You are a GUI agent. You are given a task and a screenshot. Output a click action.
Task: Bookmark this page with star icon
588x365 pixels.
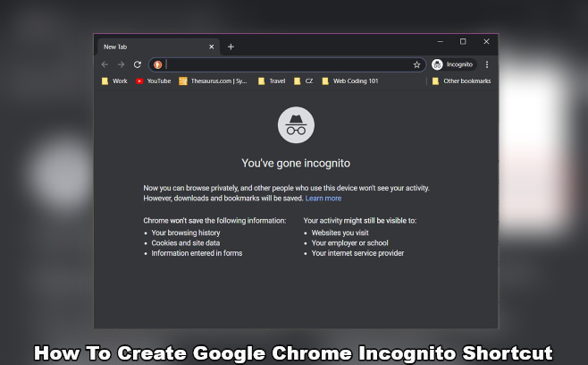[x=416, y=64]
